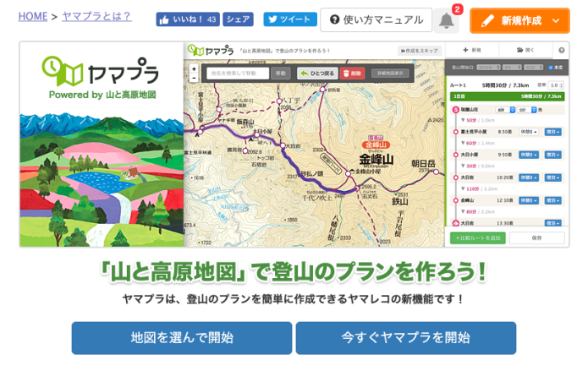The width and height of the screenshot is (588, 371).
Task: Open the ヤマプラとは？ breadcrumb link
Action: (96, 17)
